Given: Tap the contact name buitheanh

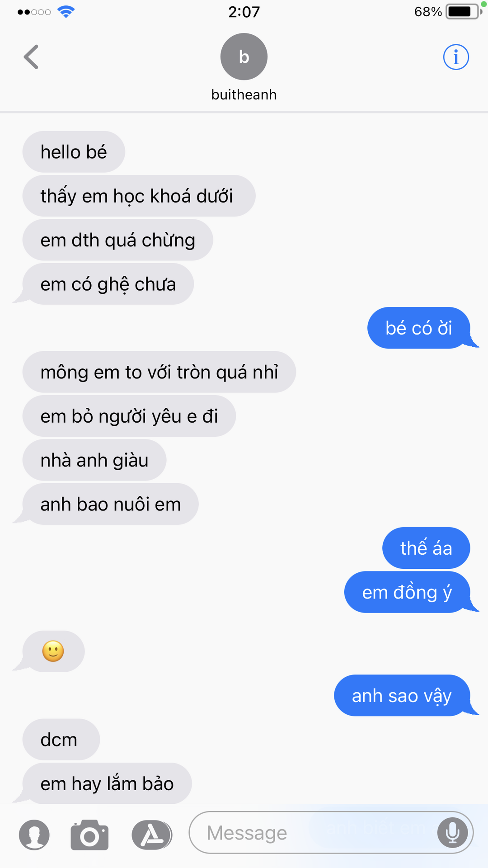Looking at the screenshot, I should 244,94.
